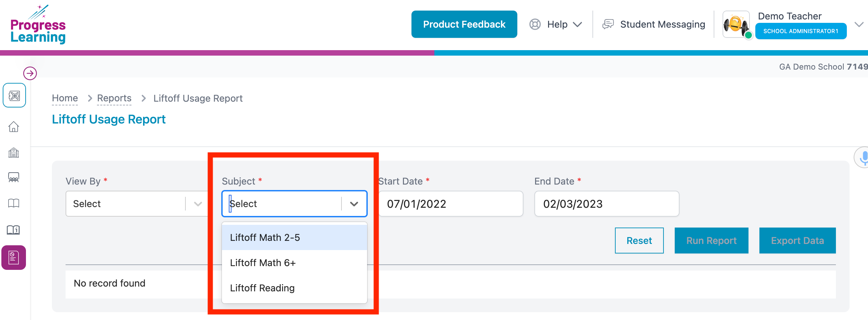Screen dimensions: 868x320
Task: Click the Export Data button
Action: click(x=797, y=241)
